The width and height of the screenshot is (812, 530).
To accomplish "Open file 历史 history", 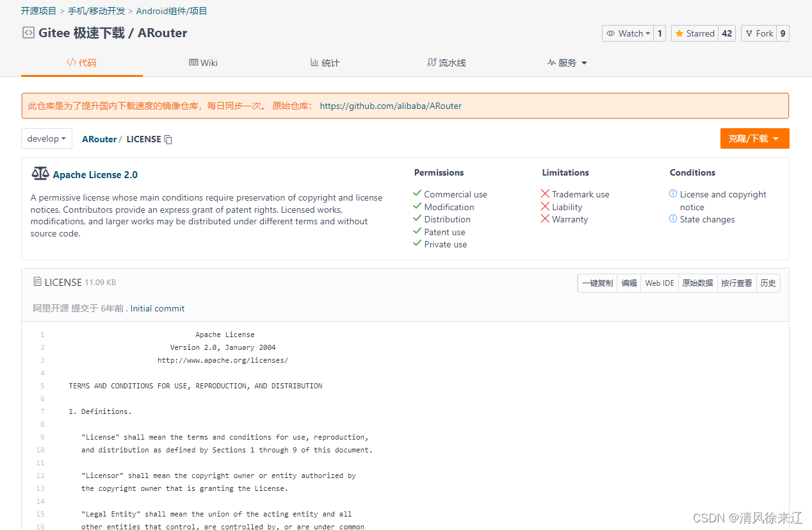I will [x=768, y=283].
